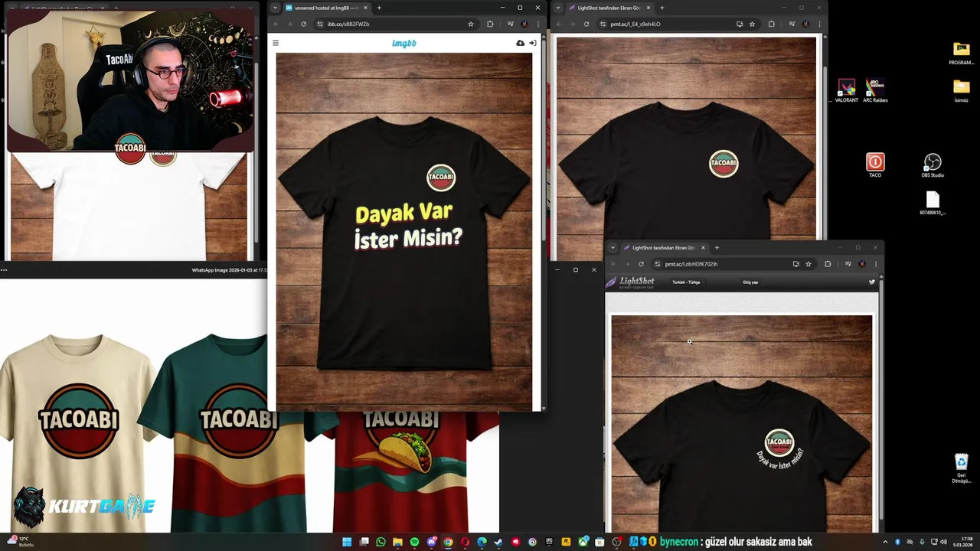The image size is (980, 551).
Task: Open Steam from the taskbar
Action: [x=498, y=542]
